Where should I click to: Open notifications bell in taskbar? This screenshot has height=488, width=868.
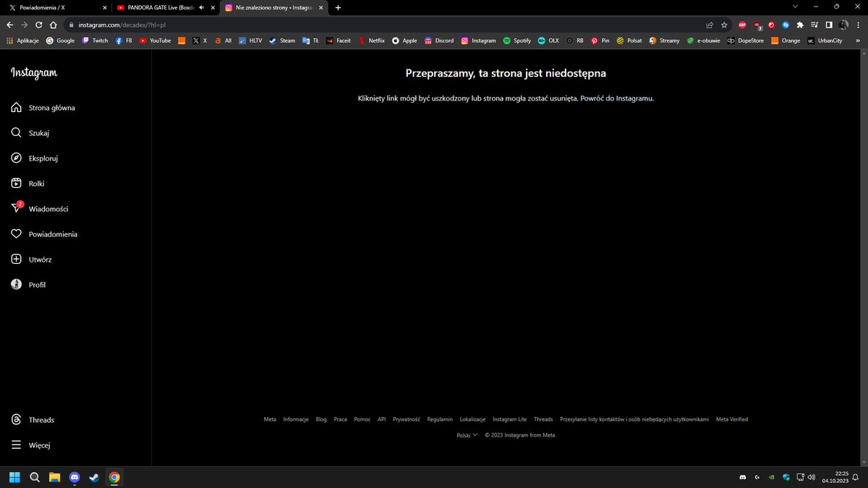pos(856,477)
